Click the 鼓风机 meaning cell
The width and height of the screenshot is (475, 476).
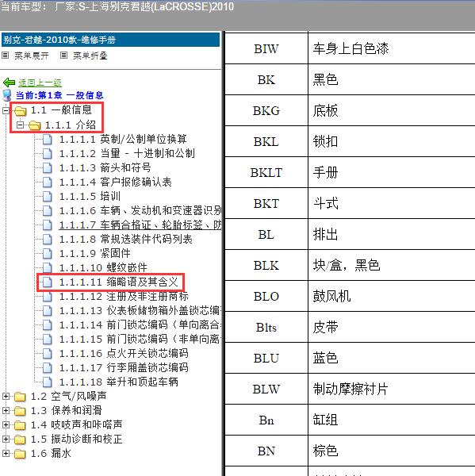click(392, 296)
